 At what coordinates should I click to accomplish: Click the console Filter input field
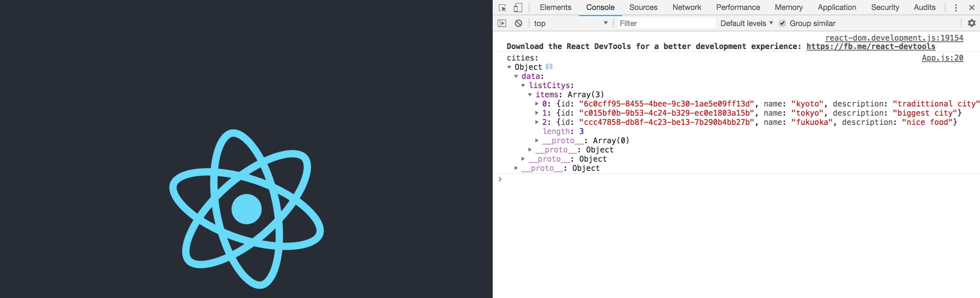tap(666, 23)
